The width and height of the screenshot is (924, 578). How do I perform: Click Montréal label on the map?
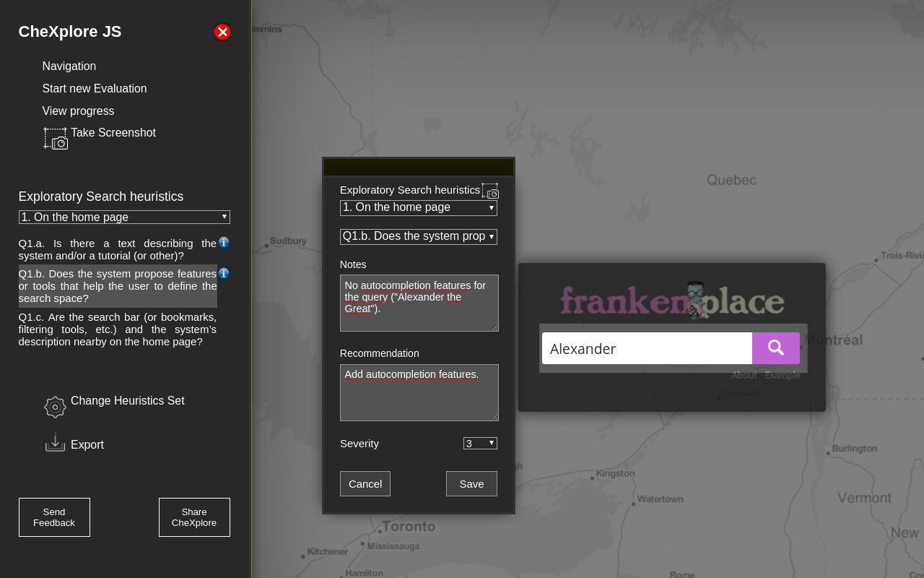pos(833,340)
